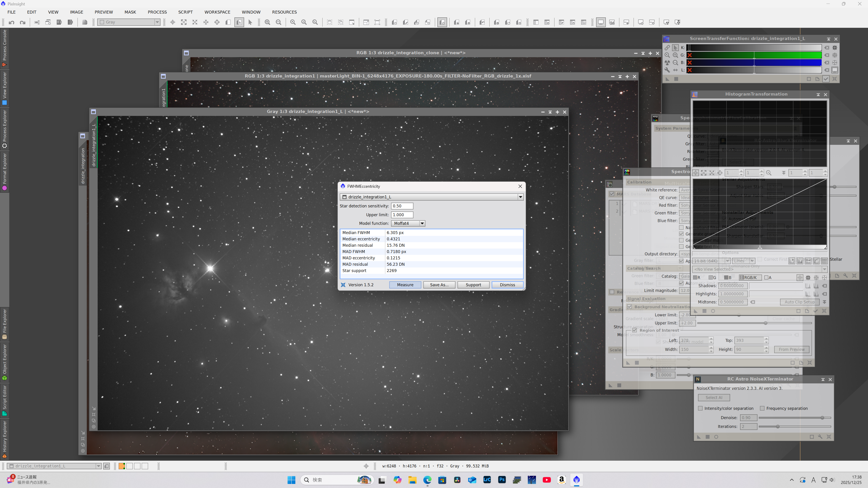Open the SCRIPT menu
This screenshot has height=488, width=868.
[x=185, y=12]
